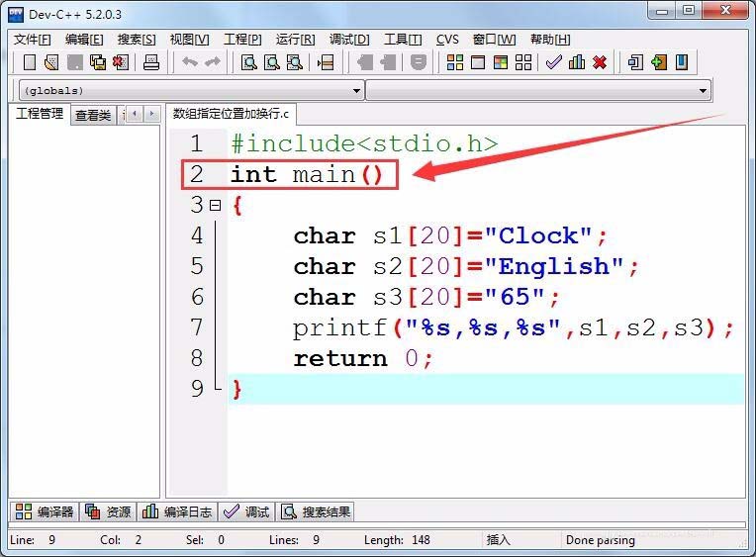
Task: Open the 搜索结果 bottom tab
Action: (x=317, y=511)
